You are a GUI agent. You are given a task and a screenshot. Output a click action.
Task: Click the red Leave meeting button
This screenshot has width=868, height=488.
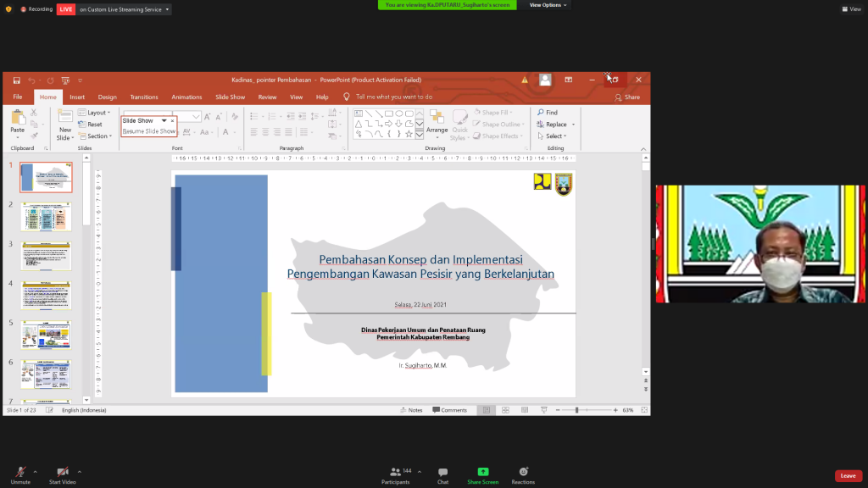pyautogui.click(x=848, y=476)
